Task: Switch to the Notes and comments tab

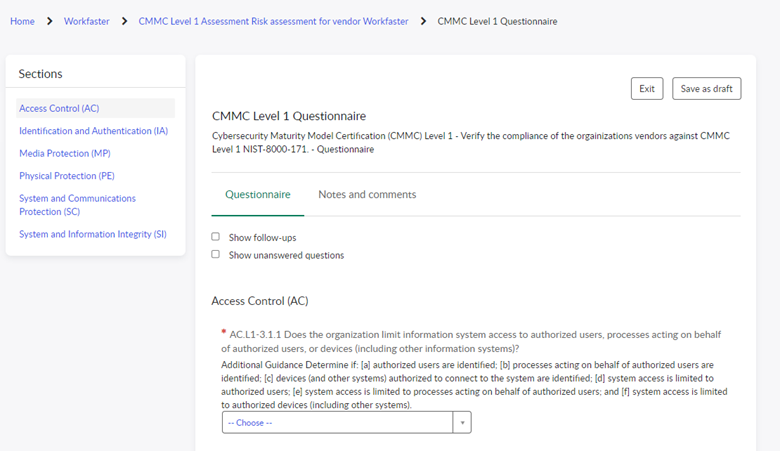Action: (367, 194)
